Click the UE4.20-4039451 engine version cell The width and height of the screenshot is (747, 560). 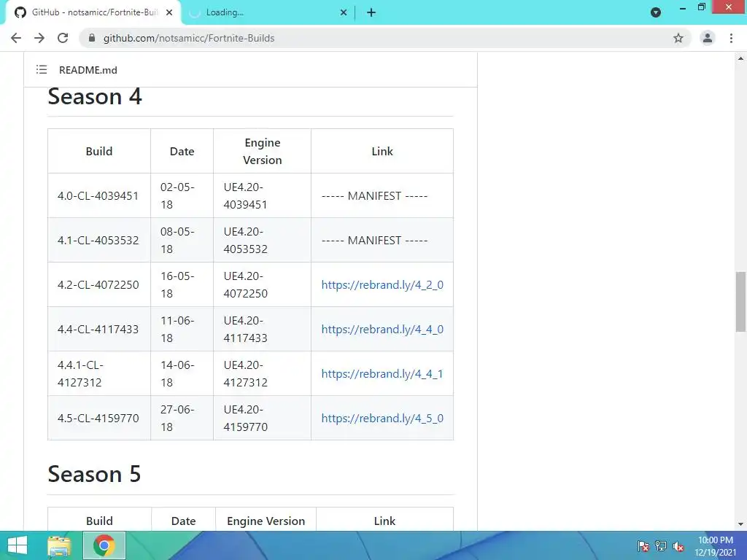pyautogui.click(x=262, y=195)
